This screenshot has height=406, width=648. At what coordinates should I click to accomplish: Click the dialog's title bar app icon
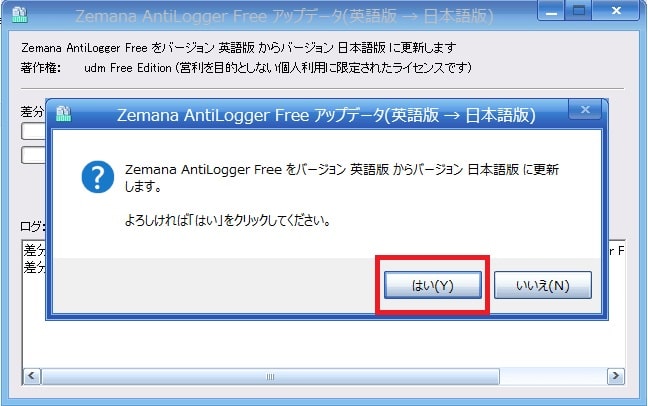63,114
